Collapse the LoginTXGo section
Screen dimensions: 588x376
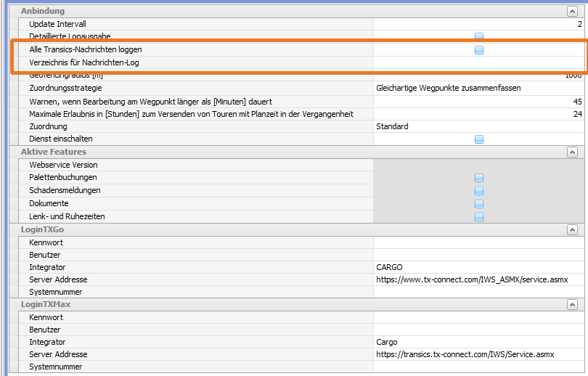click(x=572, y=229)
